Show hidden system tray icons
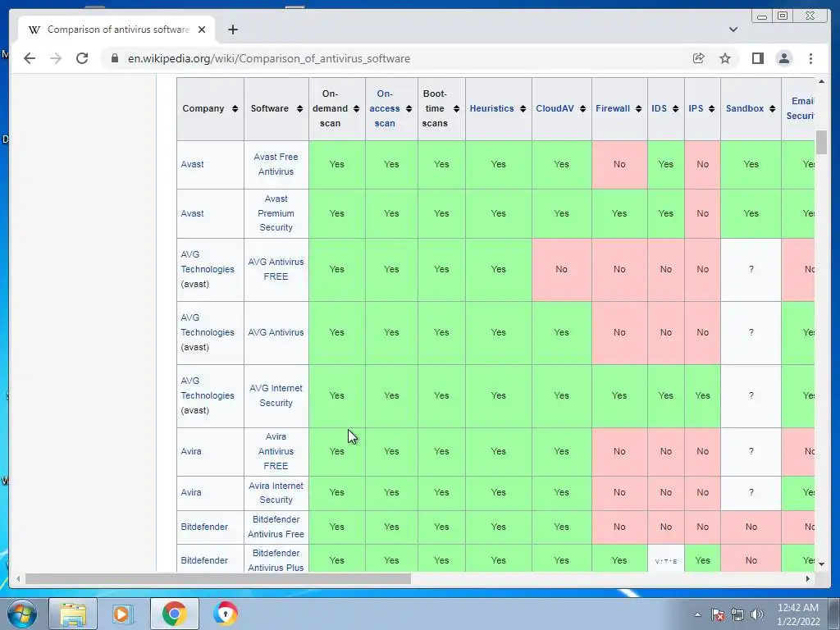This screenshot has width=840, height=630. pyautogui.click(x=697, y=614)
